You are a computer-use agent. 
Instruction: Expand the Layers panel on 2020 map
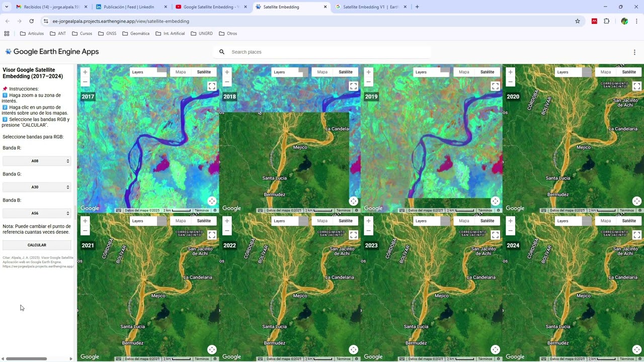573,72
